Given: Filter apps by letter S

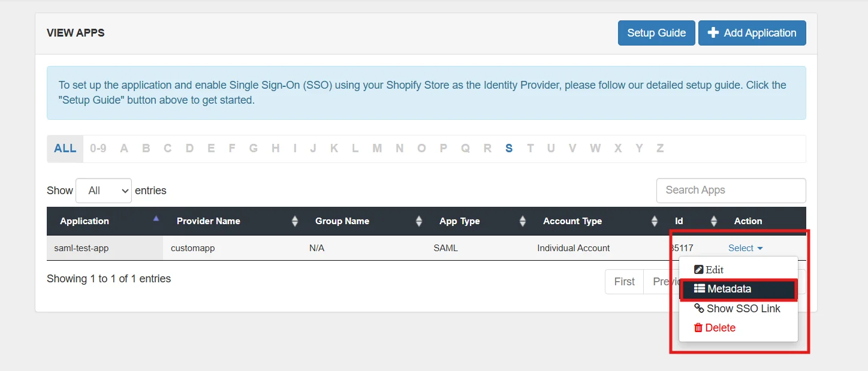Looking at the screenshot, I should (x=509, y=148).
